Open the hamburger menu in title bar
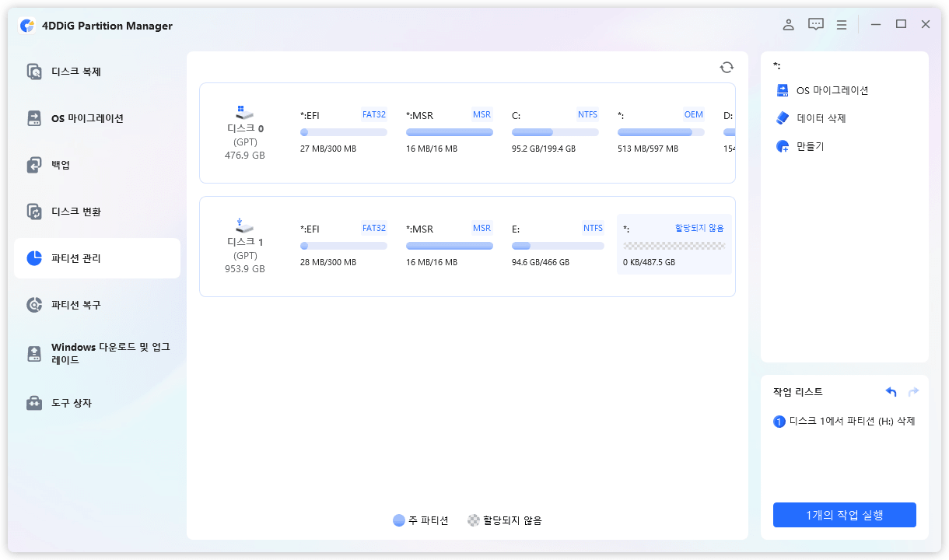Viewport: 949px width, 560px height. 842,25
